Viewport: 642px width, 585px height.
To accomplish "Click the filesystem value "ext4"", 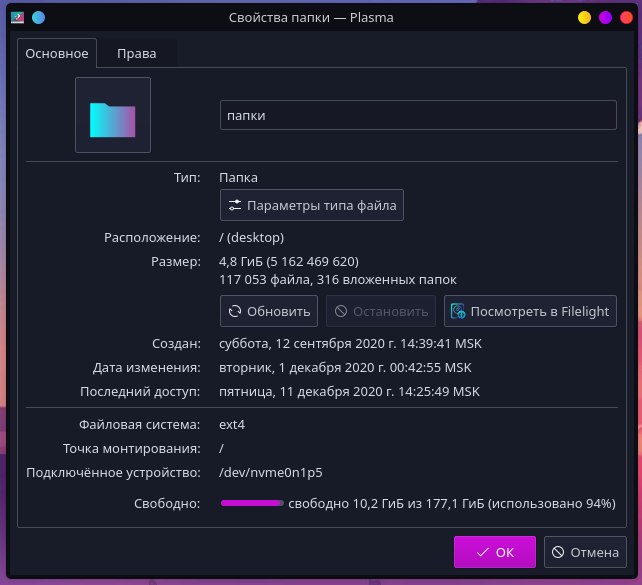I will point(232,425).
